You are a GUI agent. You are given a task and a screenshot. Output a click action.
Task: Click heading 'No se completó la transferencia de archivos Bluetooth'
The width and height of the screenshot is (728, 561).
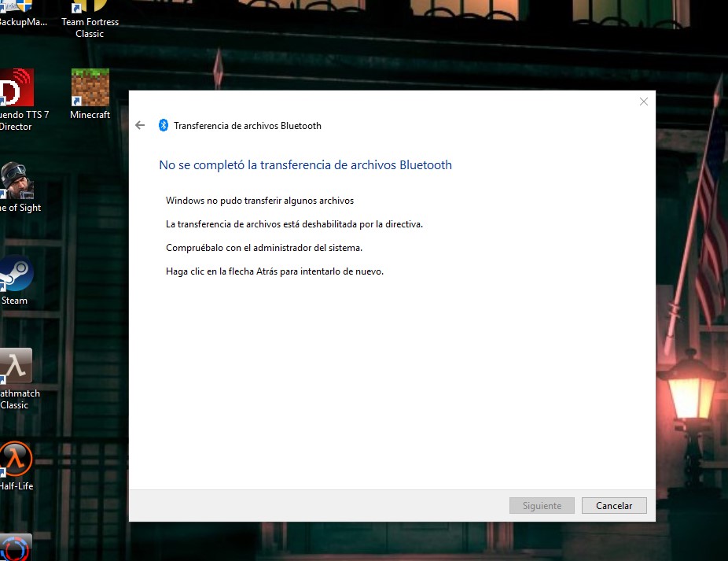pos(305,165)
